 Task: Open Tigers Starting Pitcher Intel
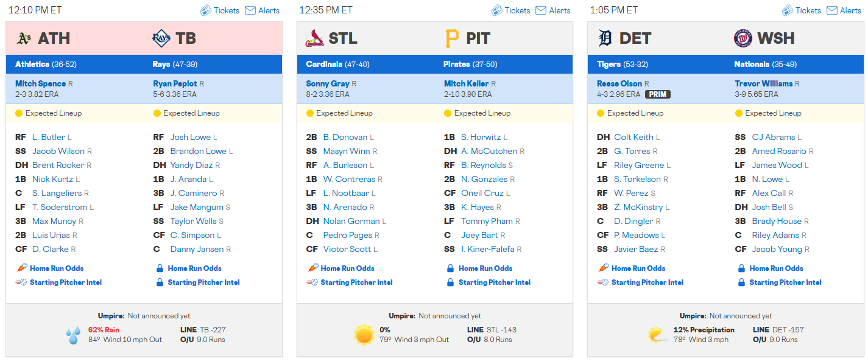647,282
